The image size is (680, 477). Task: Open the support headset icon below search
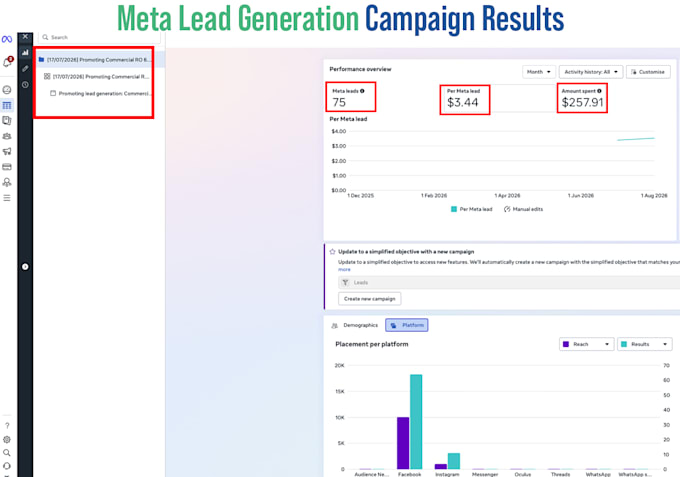(7, 466)
